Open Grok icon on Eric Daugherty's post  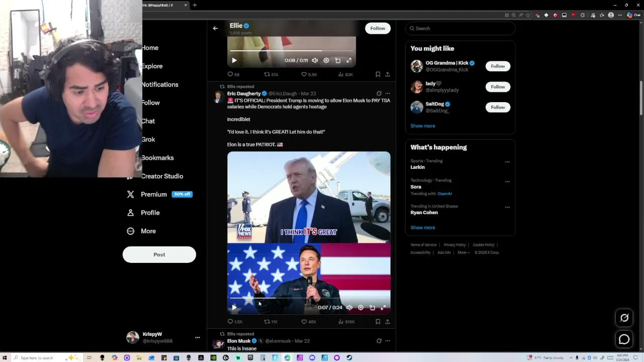point(379,94)
